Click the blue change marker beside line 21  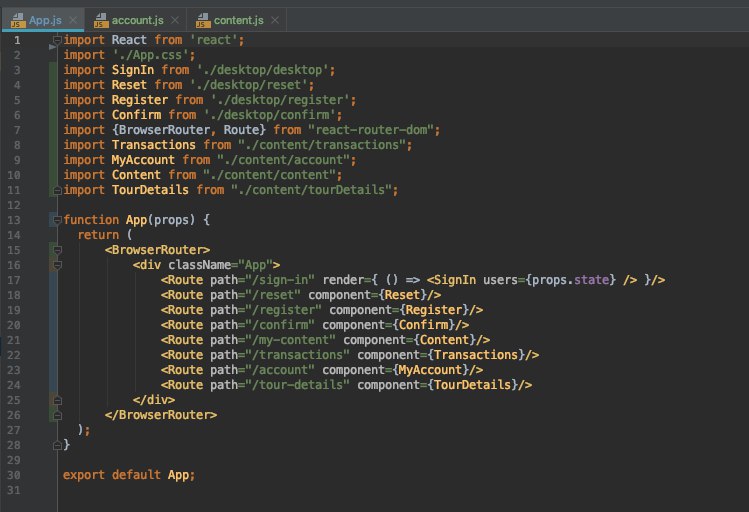(50, 339)
